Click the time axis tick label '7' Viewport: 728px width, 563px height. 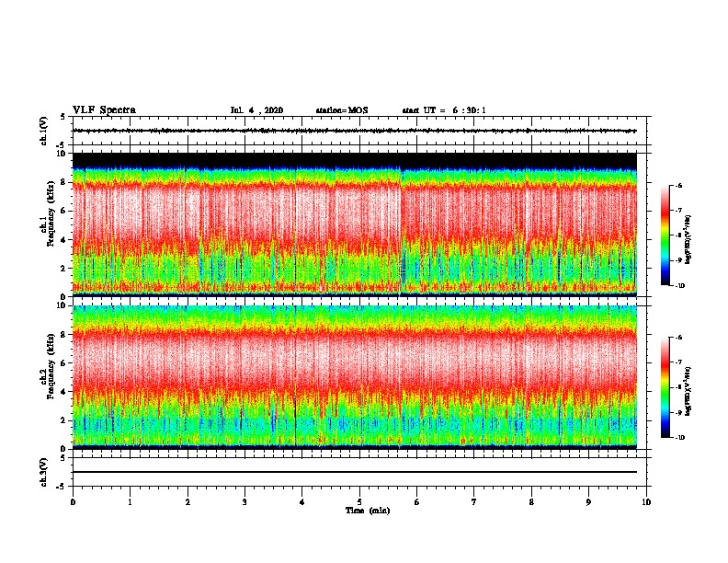pos(474,501)
